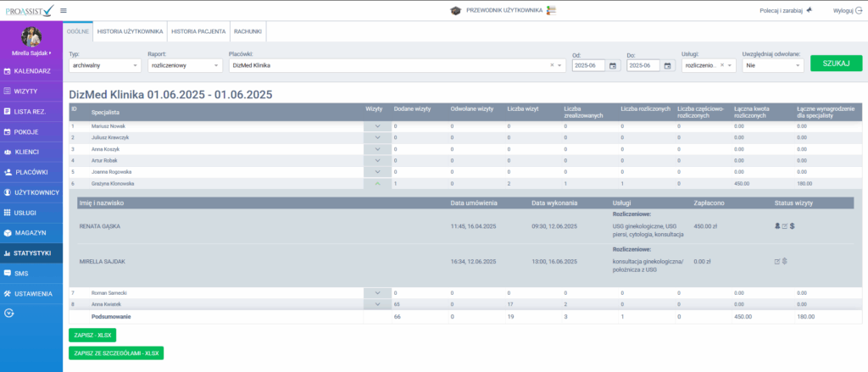Go to Magazyn in the sidebar
The width and height of the screenshot is (868, 372).
pos(31,232)
